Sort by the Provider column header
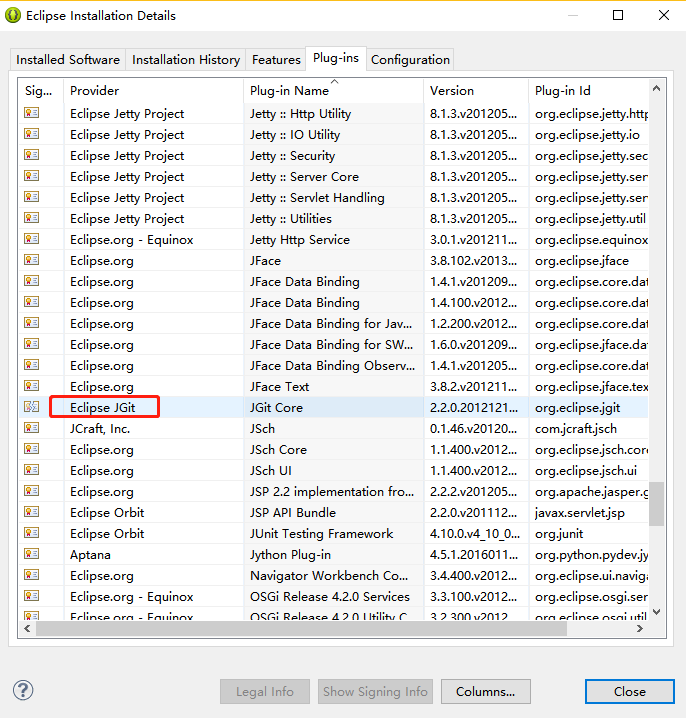The height and width of the screenshot is (718, 686). click(x=153, y=91)
